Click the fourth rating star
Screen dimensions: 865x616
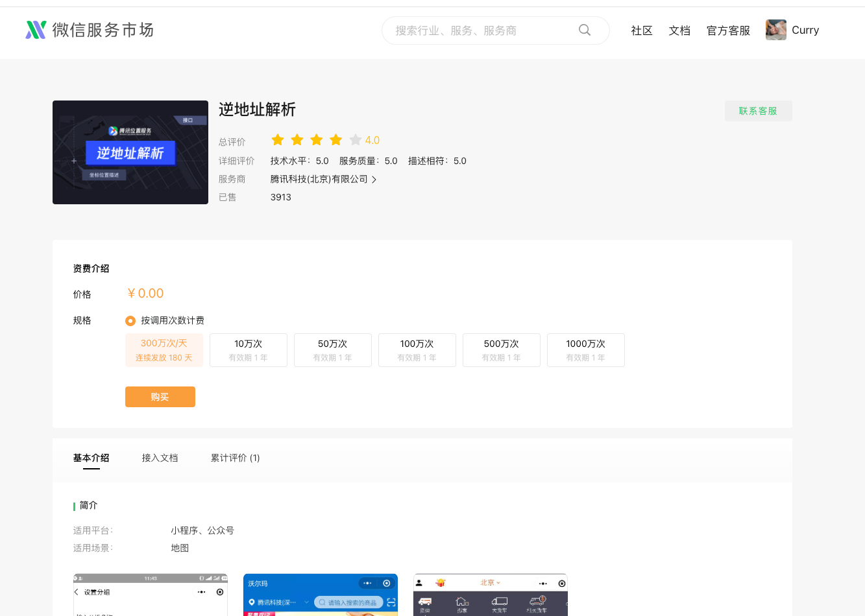coord(336,140)
